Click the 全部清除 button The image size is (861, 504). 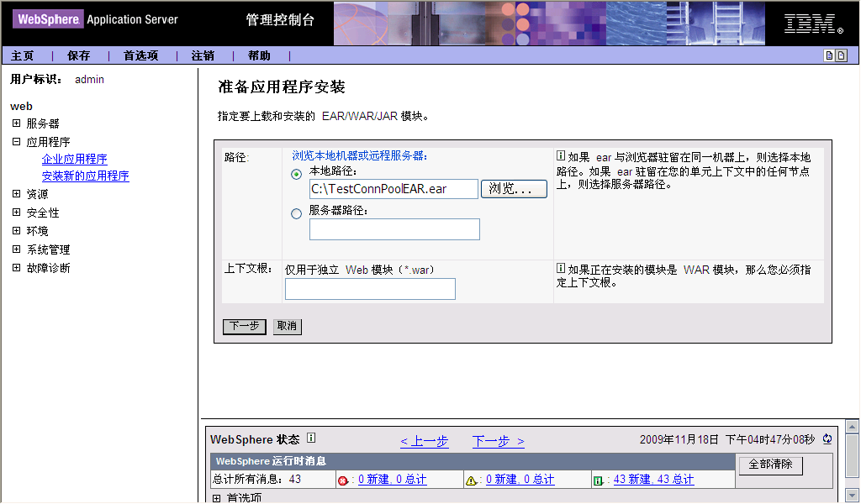point(770,465)
